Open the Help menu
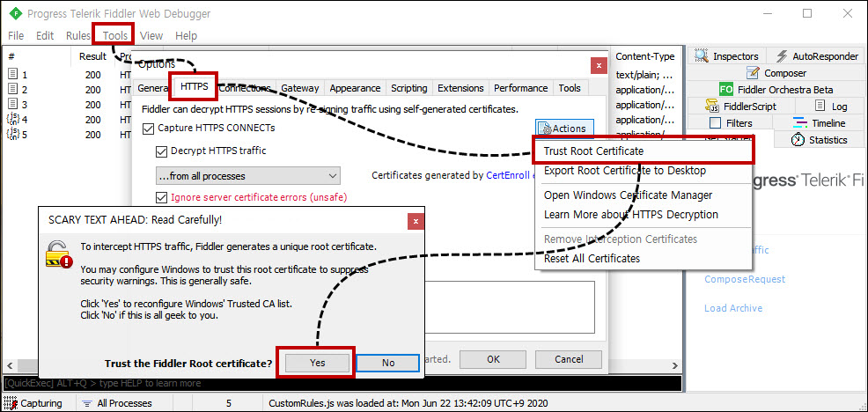The height and width of the screenshot is (412, 868). (186, 35)
